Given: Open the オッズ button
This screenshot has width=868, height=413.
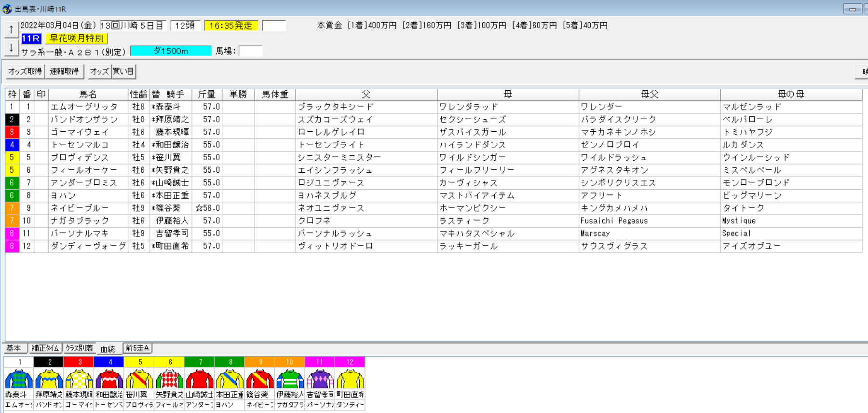Looking at the screenshot, I should pyautogui.click(x=99, y=71).
